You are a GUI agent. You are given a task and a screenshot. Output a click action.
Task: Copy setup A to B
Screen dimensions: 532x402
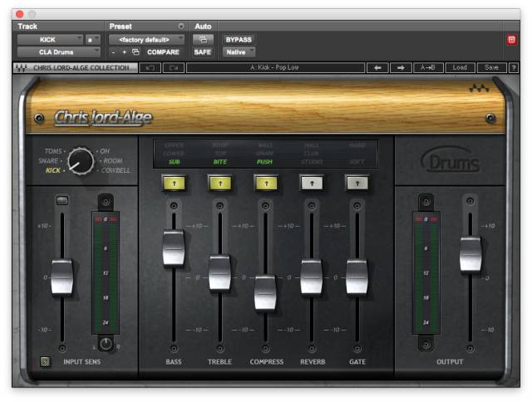[428, 68]
